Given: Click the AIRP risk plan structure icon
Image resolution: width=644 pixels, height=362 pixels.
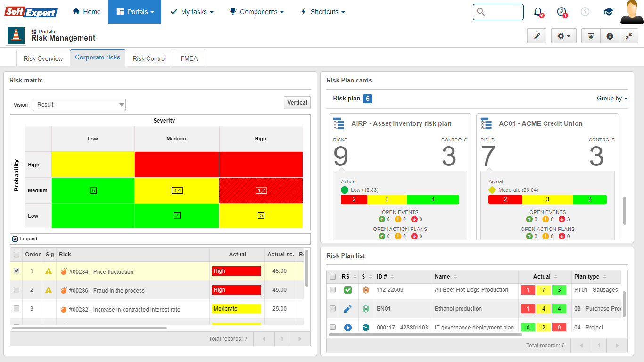Looking at the screenshot, I should pyautogui.click(x=339, y=123).
